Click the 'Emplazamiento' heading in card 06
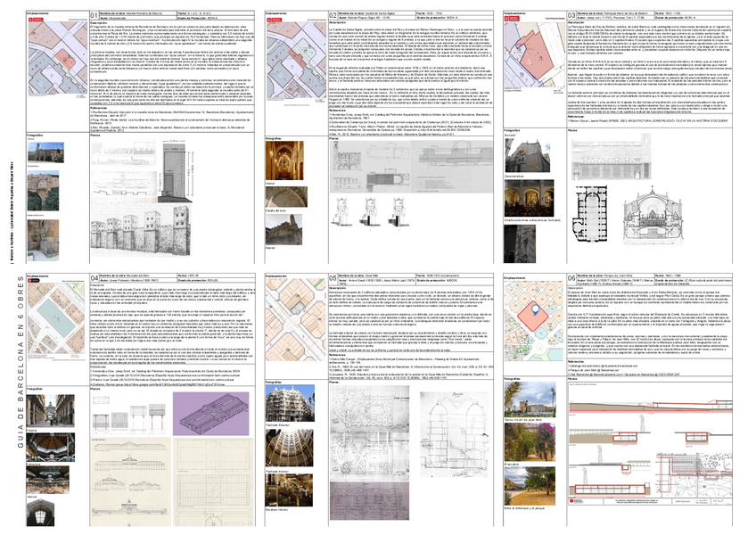 (514, 278)
